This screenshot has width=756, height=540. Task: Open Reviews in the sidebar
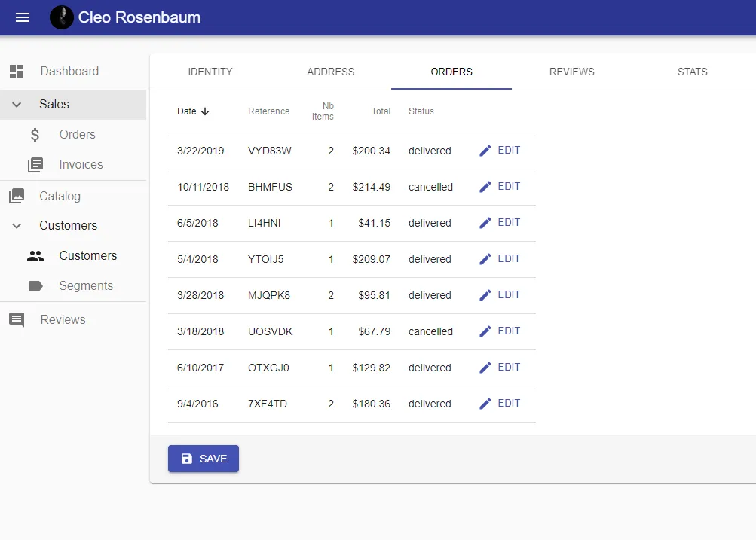coord(63,319)
